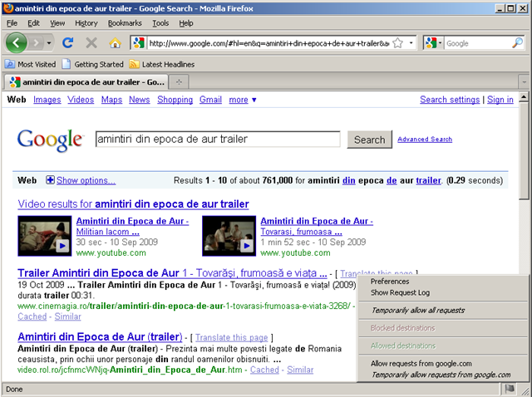Screen dimensions: 532x397
Task: Go to Google Images link
Action: coord(47,100)
